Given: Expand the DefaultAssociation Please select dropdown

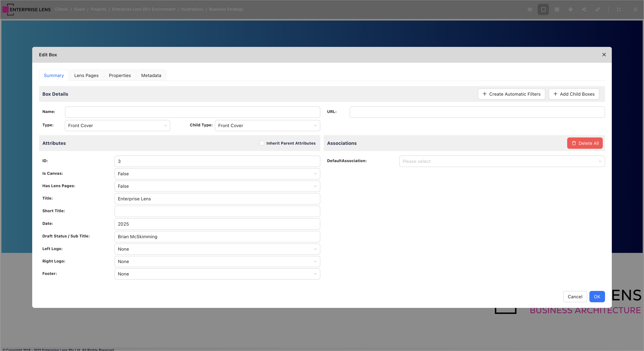Looking at the screenshot, I should pos(501,161).
